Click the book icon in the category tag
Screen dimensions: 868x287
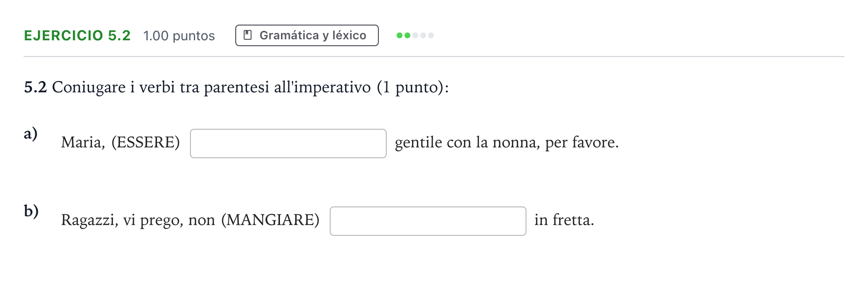coord(248,35)
